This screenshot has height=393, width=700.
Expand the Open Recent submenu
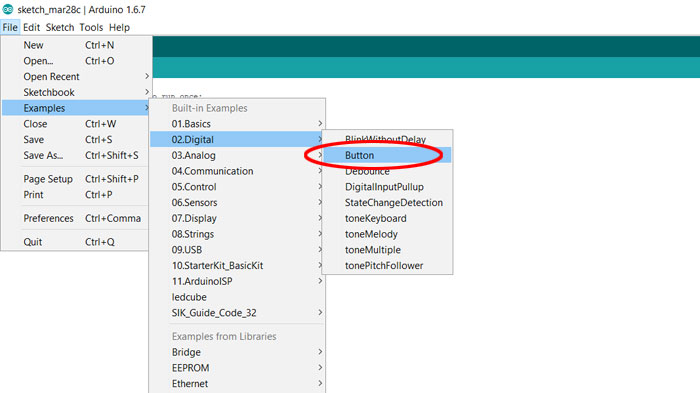(76, 76)
